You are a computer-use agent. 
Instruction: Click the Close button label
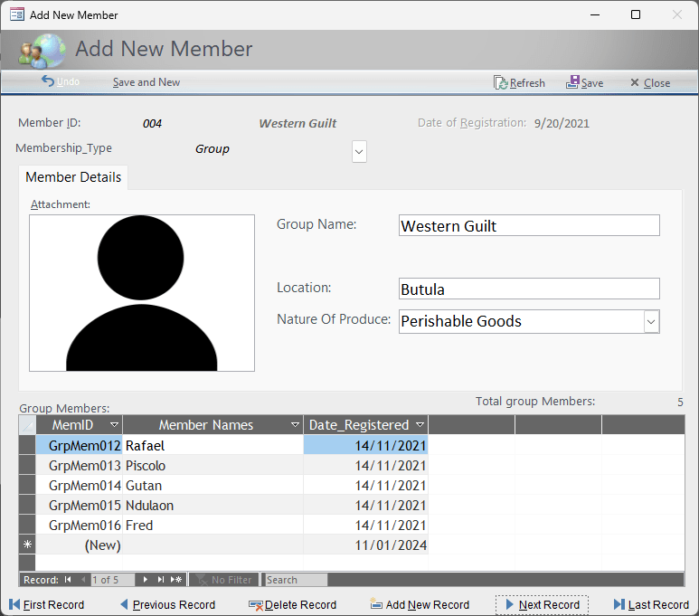coord(656,83)
